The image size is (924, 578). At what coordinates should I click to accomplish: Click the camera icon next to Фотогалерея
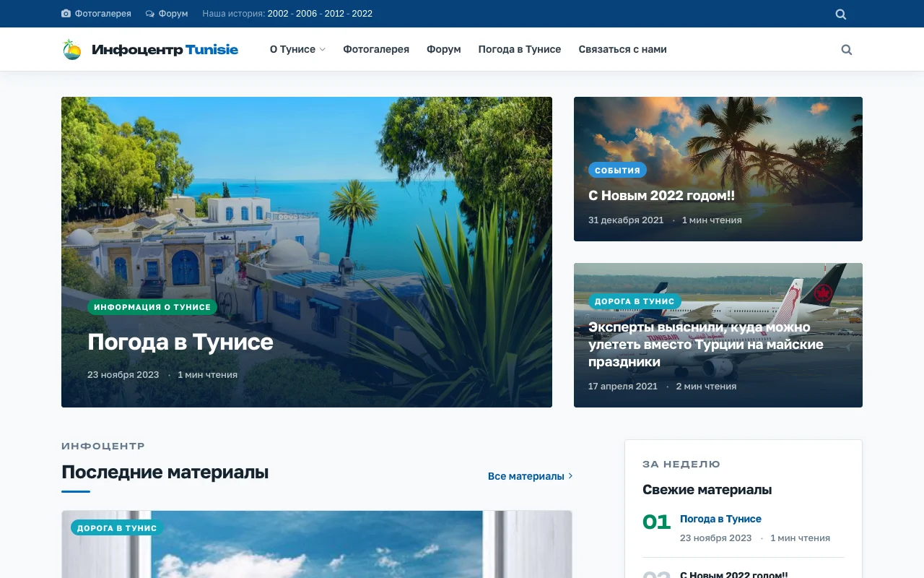pyautogui.click(x=66, y=14)
